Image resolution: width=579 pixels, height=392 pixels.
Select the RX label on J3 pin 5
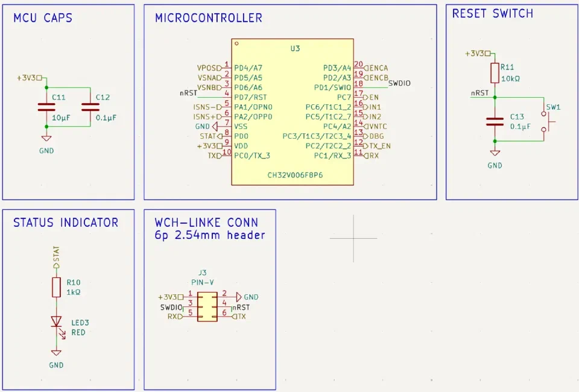pyautogui.click(x=175, y=317)
